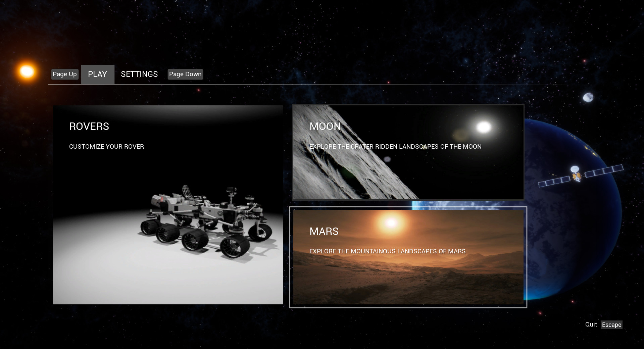This screenshot has height=349, width=644.
Task: Click the ROVERS panel title text
Action: 89,127
